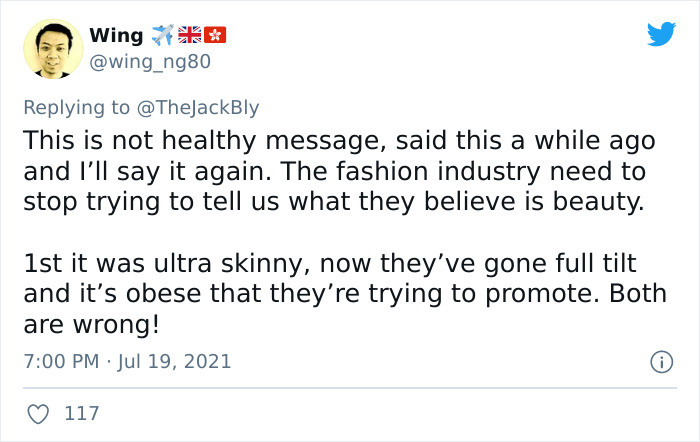This screenshot has width=700, height=442.
Task: Click the text "1st it was ultra skinny"
Action: (152, 267)
